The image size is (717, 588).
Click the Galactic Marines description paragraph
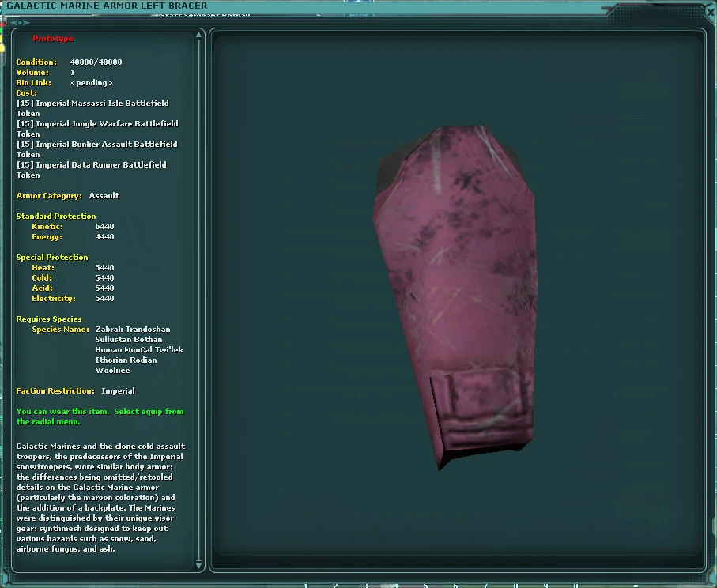click(x=100, y=497)
